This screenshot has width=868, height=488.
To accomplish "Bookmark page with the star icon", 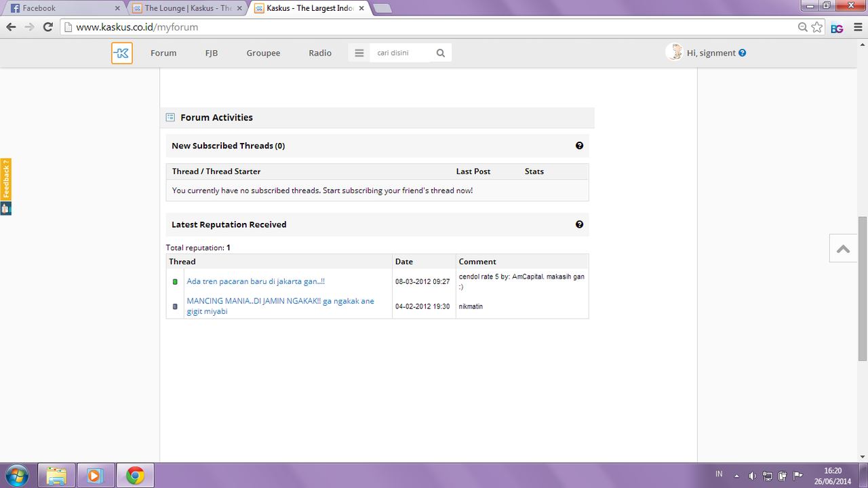I will (817, 27).
